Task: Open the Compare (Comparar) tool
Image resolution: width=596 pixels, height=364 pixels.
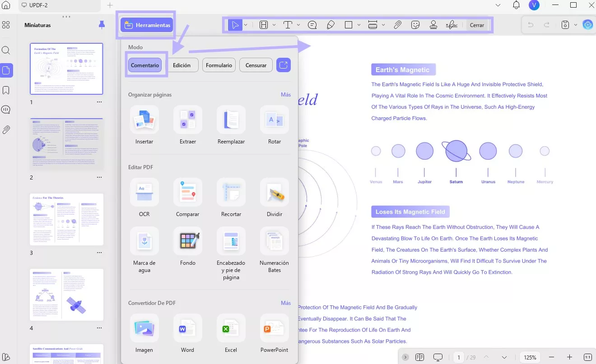Action: 188,193
